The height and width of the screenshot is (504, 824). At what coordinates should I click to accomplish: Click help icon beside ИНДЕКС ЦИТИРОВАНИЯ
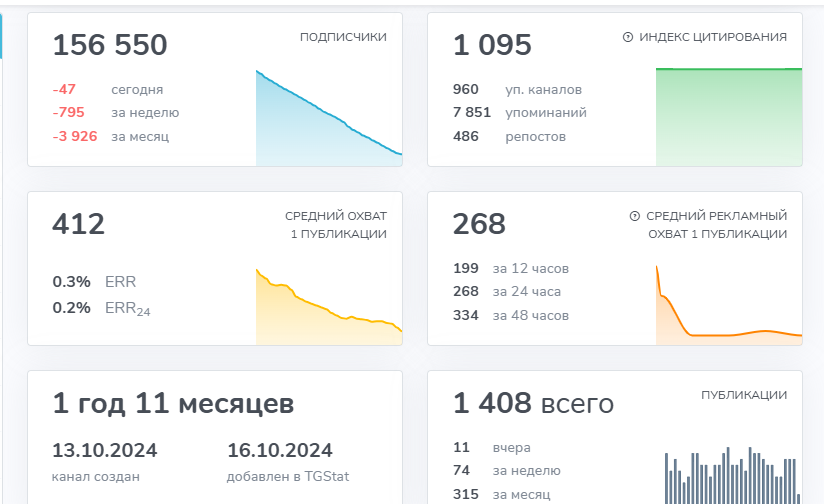[627, 37]
